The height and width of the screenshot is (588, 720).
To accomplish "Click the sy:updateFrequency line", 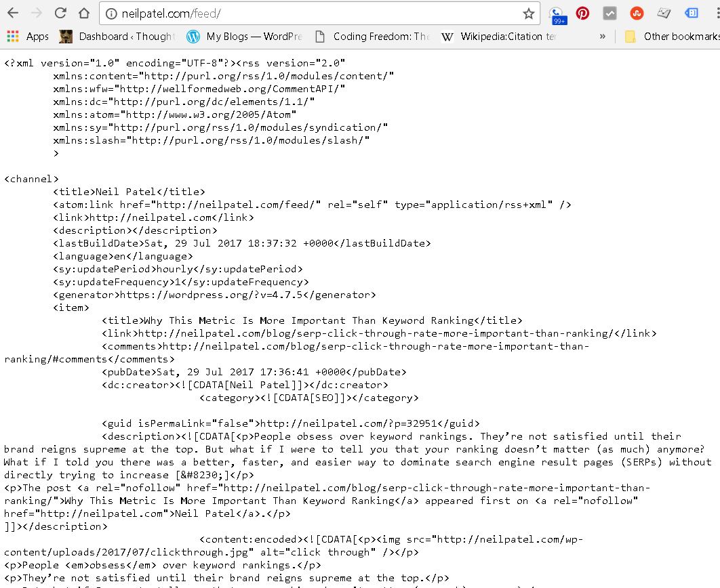I will 181,282.
